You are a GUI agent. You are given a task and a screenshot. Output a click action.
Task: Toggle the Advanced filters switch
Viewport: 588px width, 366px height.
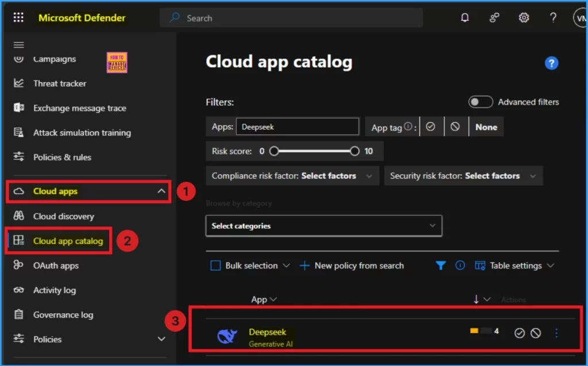481,102
